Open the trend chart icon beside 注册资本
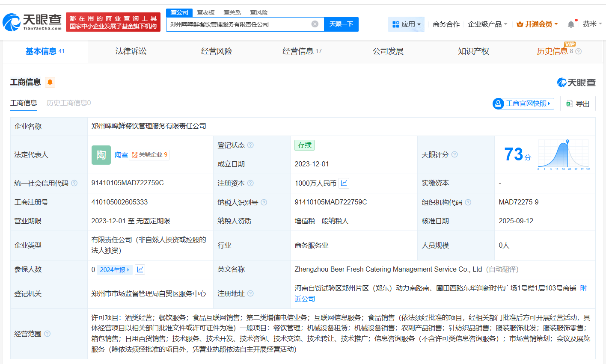 (x=343, y=183)
